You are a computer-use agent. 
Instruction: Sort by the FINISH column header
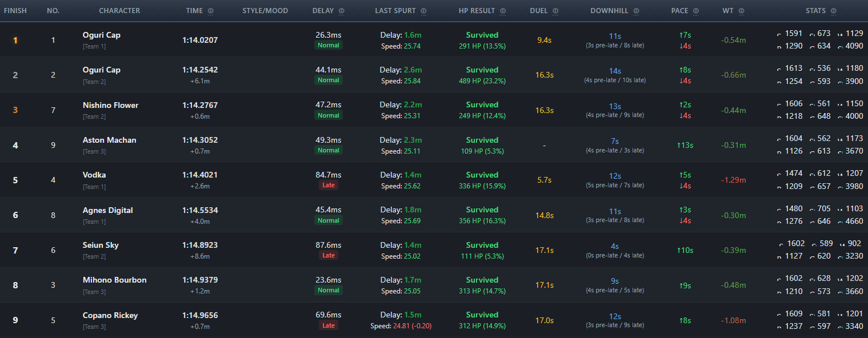pos(15,11)
